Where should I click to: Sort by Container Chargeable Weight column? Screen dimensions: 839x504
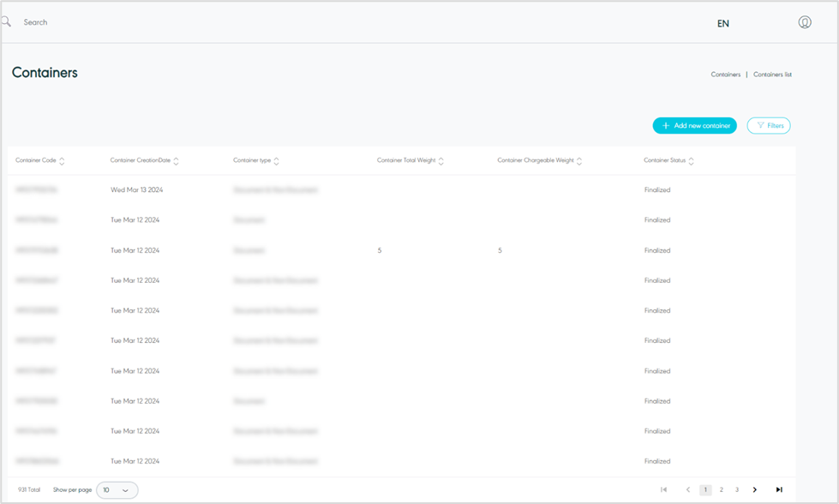(579, 161)
